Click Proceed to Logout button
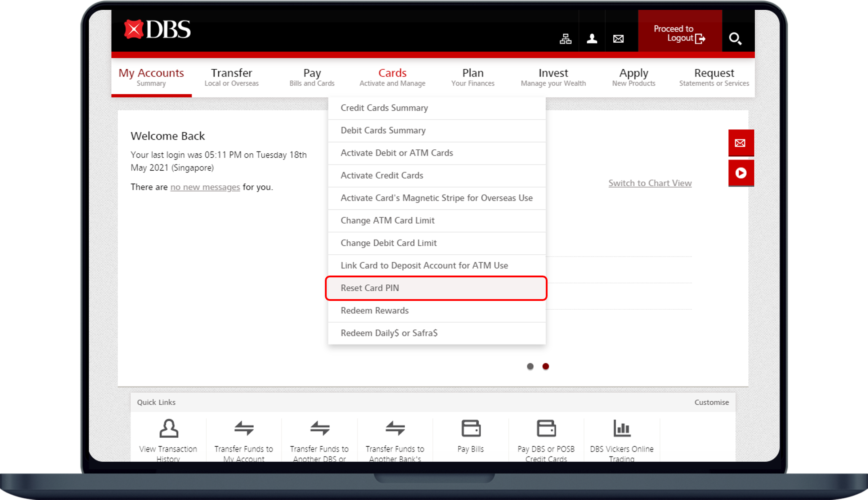868x500 pixels. coord(680,34)
